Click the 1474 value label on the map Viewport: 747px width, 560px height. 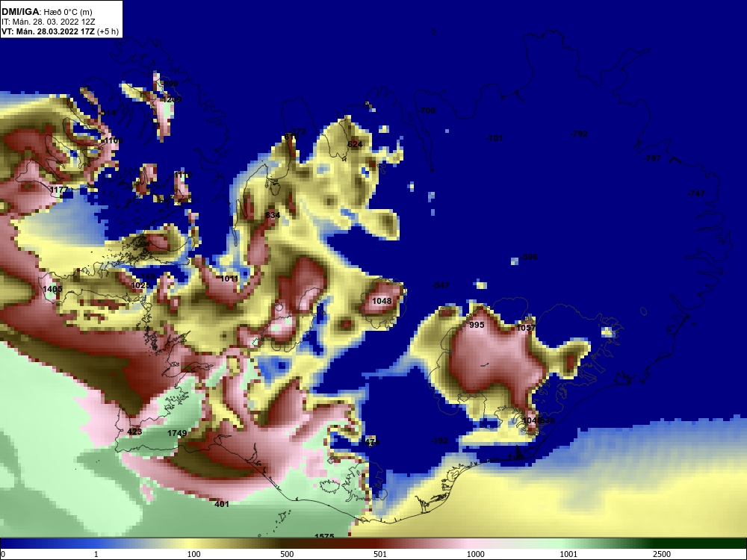point(369,442)
